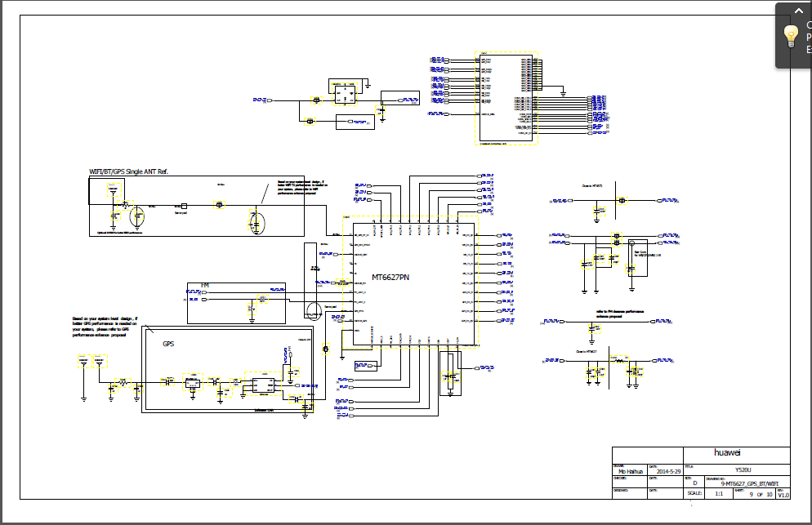Collapse the tip panel using the chevron arrow

pyautogui.click(x=796, y=11)
